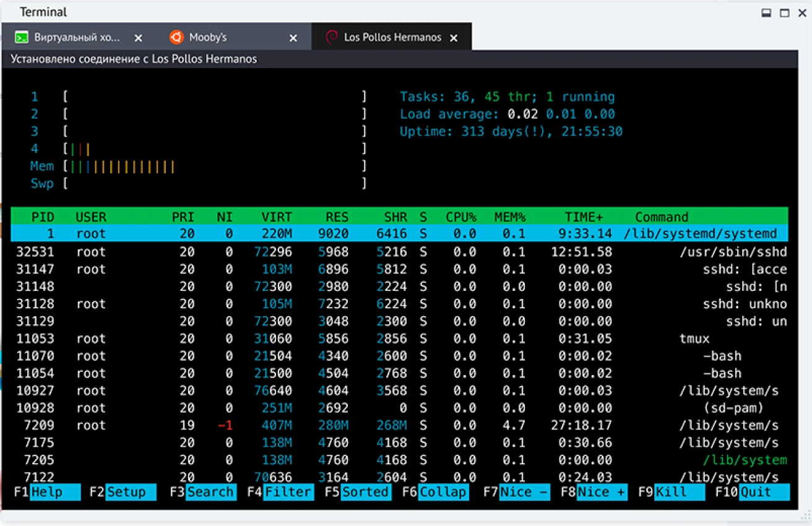The image size is (812, 526).
Task: Switch to the Mooby's tab
Action: pos(208,38)
